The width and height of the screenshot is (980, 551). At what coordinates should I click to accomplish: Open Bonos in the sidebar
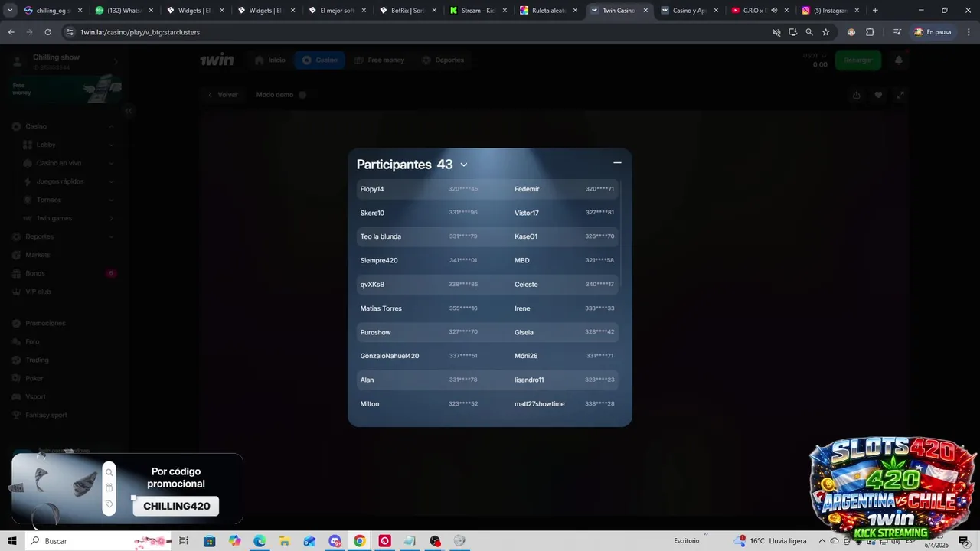[x=35, y=273]
